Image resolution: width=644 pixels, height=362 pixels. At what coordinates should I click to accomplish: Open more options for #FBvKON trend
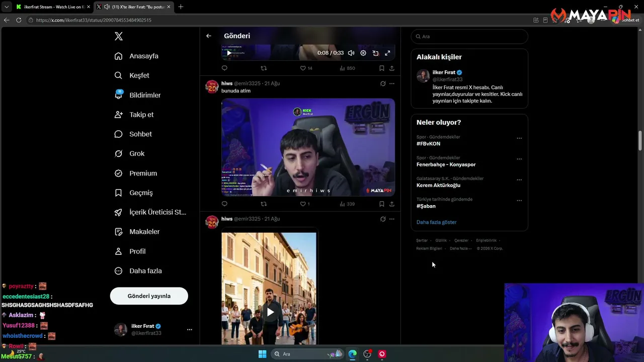(519, 138)
